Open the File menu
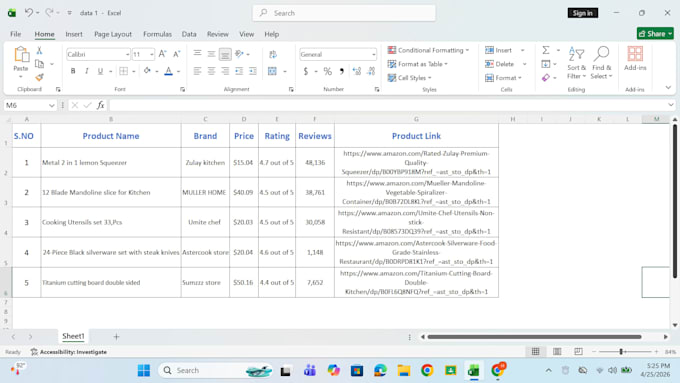The image size is (680, 383). [16, 34]
